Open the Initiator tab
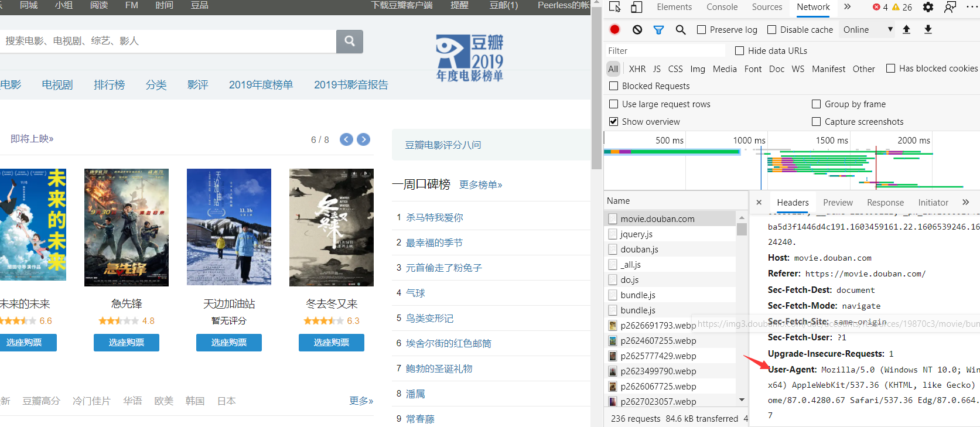980x427 pixels. (x=933, y=202)
